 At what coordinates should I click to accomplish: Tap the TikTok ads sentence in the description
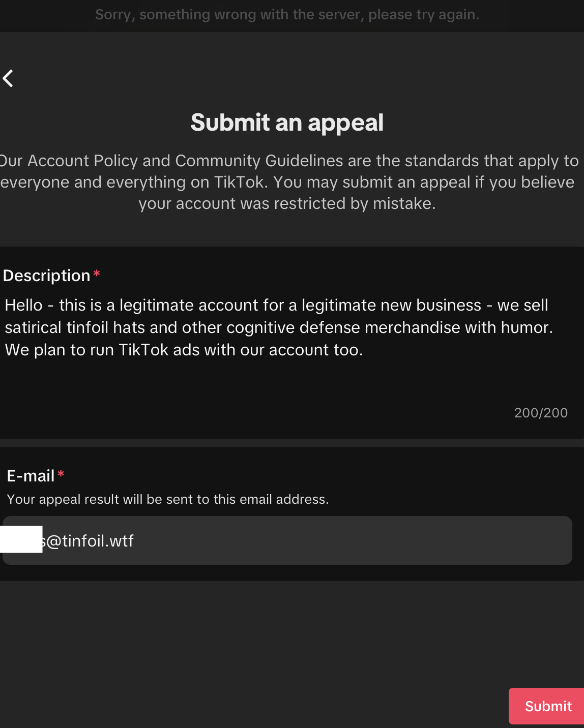click(183, 350)
